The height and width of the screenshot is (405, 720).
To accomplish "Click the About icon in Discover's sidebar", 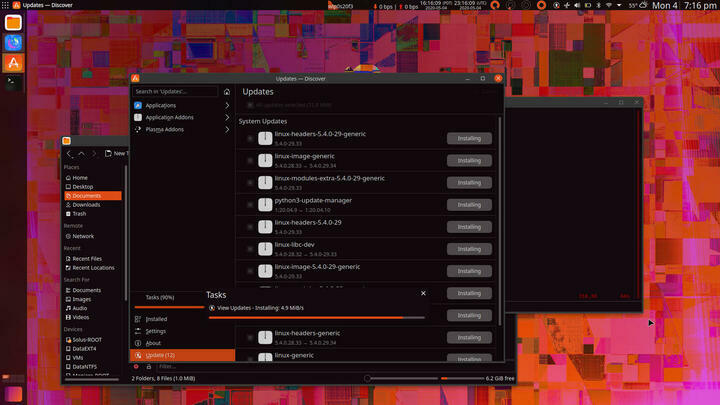I will tap(138, 343).
